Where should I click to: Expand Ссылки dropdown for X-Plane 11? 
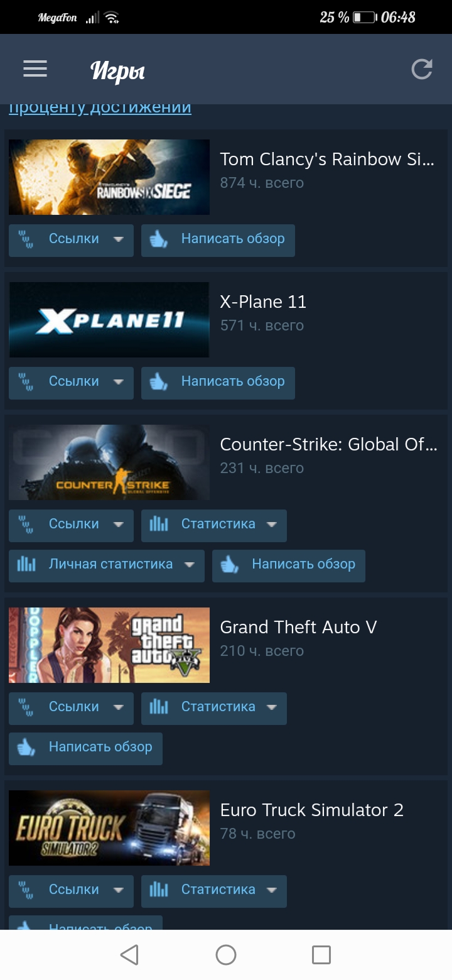tap(119, 382)
